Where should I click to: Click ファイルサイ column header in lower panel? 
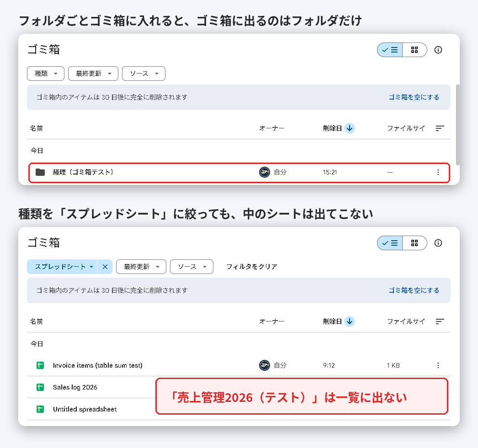click(406, 322)
